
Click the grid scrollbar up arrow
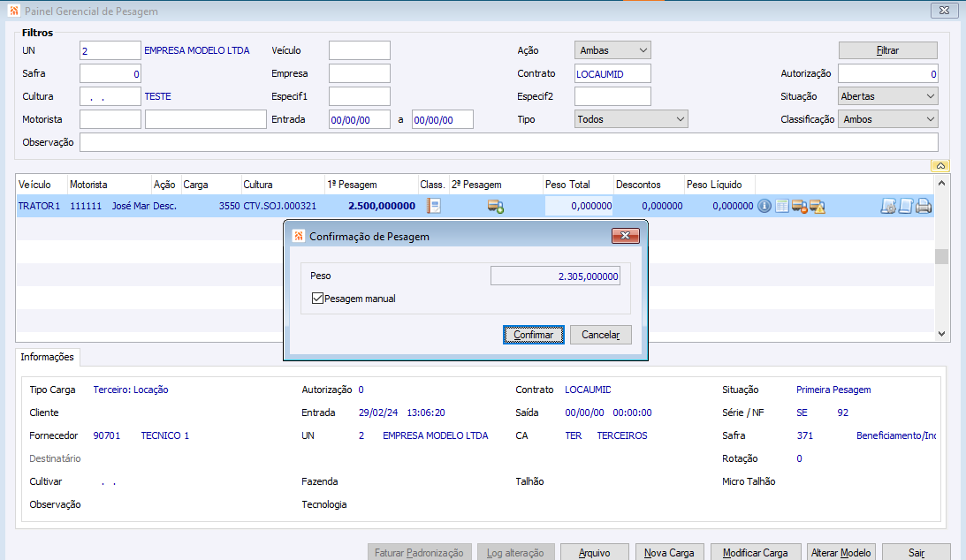pyautogui.click(x=941, y=184)
